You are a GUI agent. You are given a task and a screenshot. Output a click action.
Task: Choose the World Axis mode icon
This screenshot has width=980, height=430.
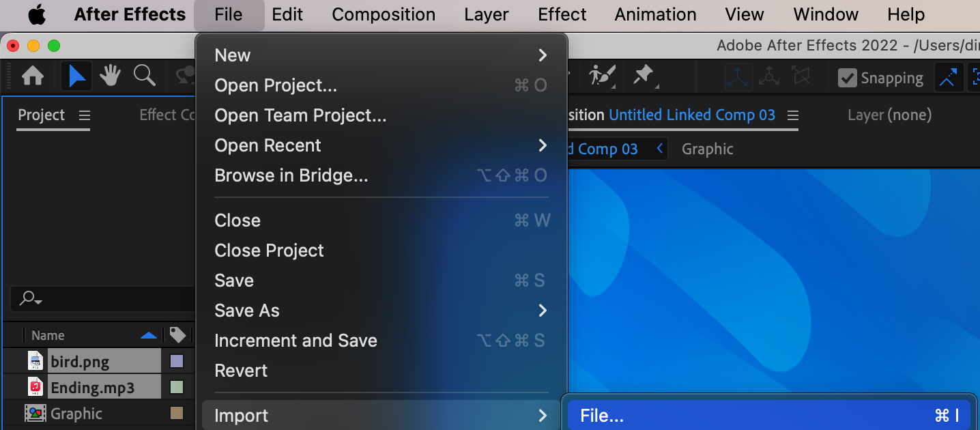click(769, 77)
